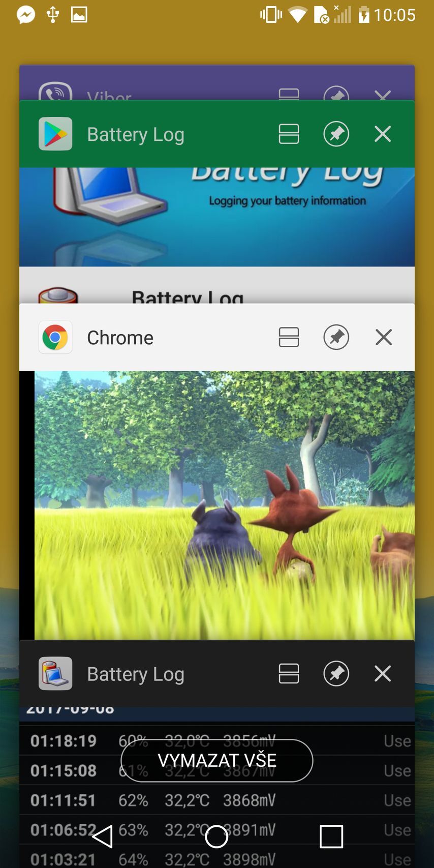
Task: Open the Battery Log banner preview
Action: tap(216, 216)
